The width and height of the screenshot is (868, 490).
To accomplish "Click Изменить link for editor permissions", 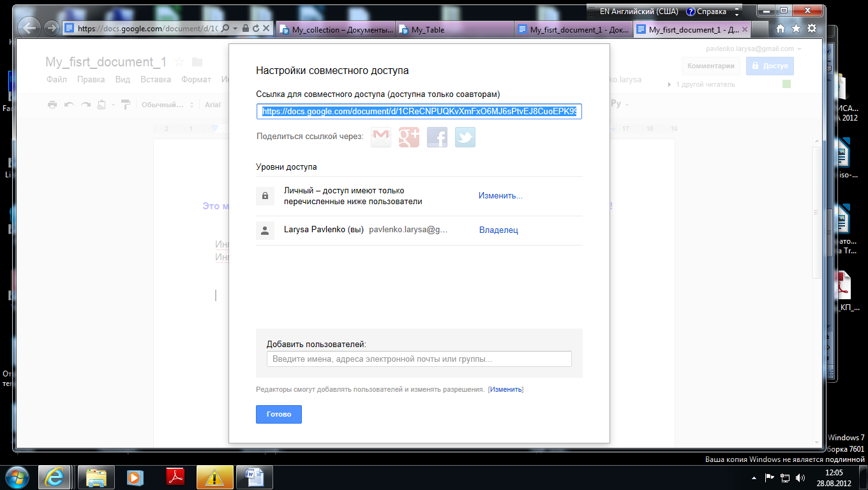I will (505, 389).
